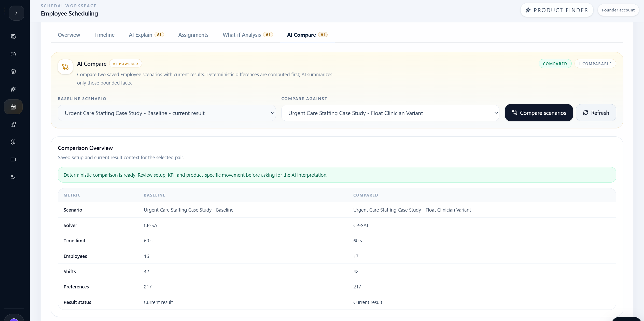Open the stacked layers icon in sidebar
The width and height of the screenshot is (644, 321).
pos(13,72)
